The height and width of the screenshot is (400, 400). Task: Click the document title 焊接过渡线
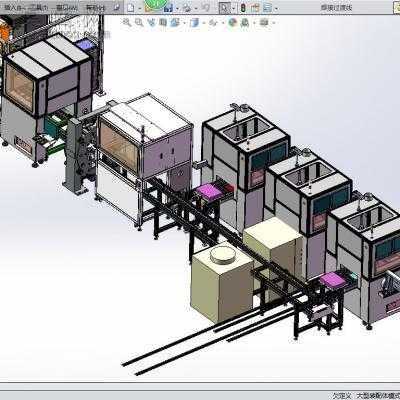(336, 7)
